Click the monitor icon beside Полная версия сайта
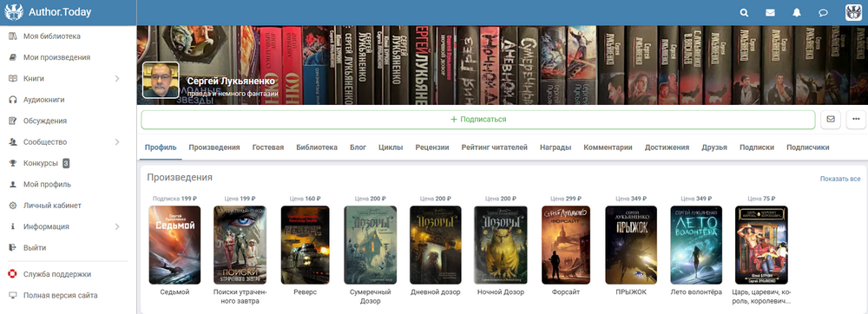Screen dimensions: 868x314 click(x=12, y=295)
